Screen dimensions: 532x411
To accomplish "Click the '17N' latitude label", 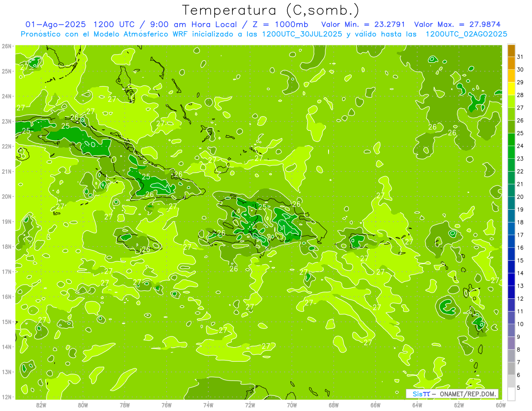I will click(x=7, y=272).
